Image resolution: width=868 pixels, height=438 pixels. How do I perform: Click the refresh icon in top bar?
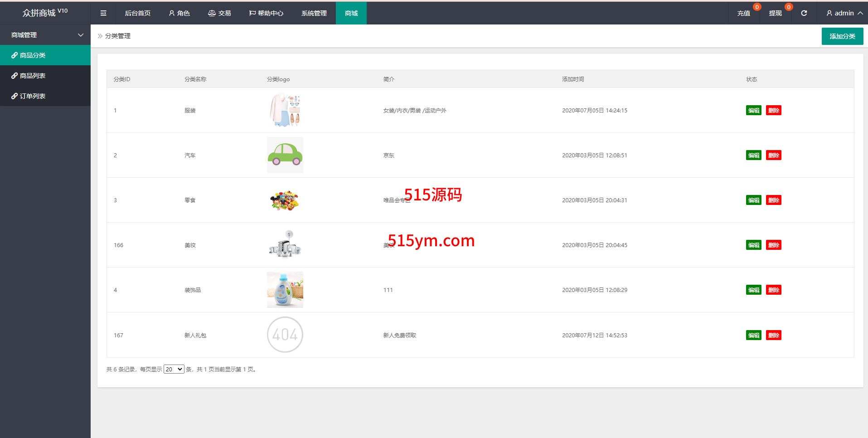[804, 13]
